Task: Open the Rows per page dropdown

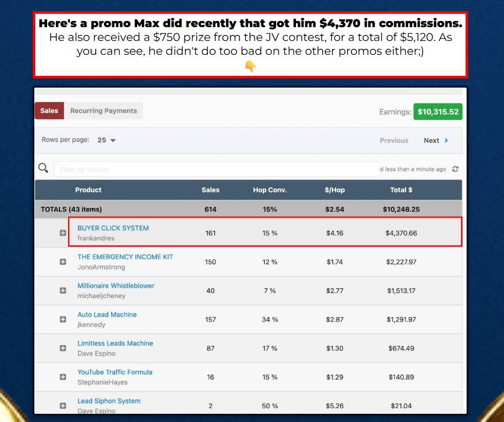Action: [107, 140]
